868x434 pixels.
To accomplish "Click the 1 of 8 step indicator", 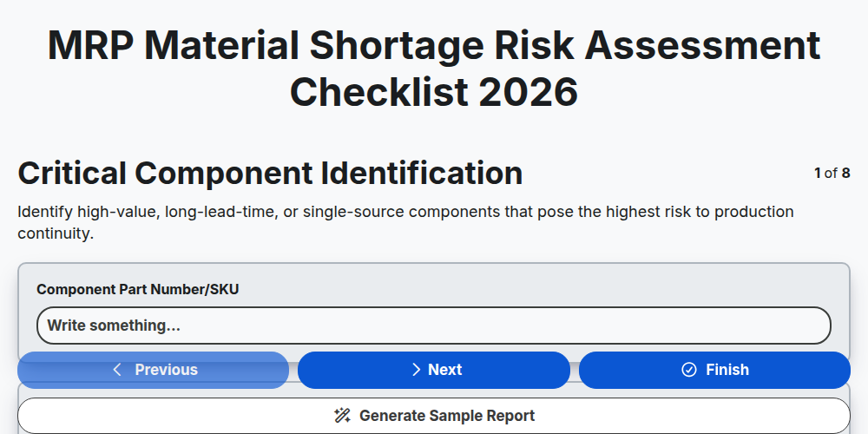I will click(x=832, y=174).
